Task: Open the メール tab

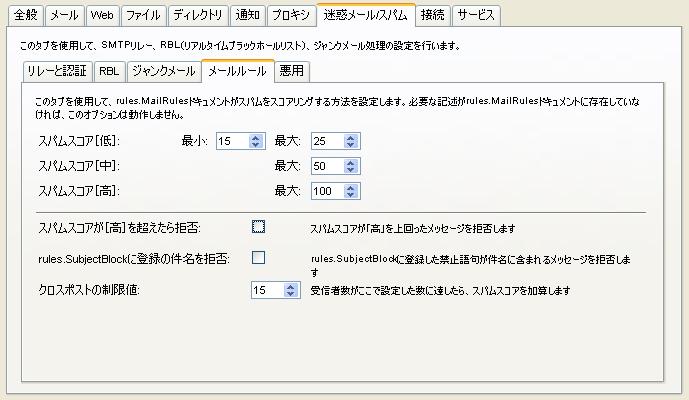Action: point(64,15)
